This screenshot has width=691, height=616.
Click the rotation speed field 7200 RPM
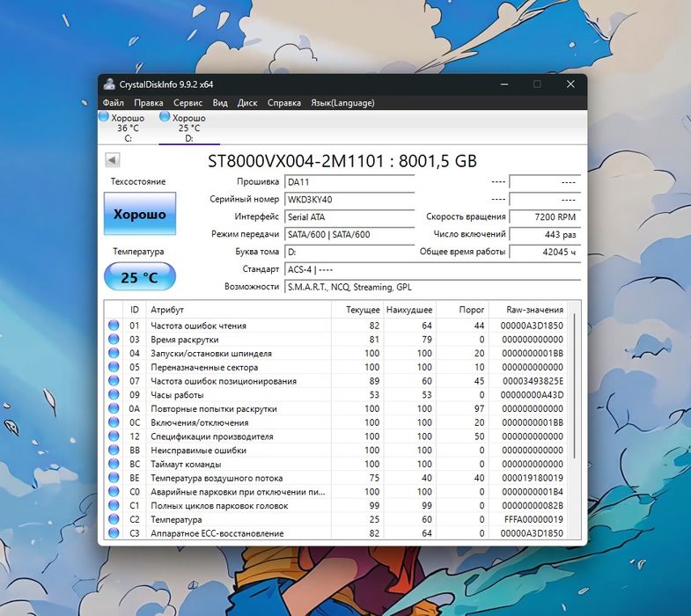click(x=545, y=216)
